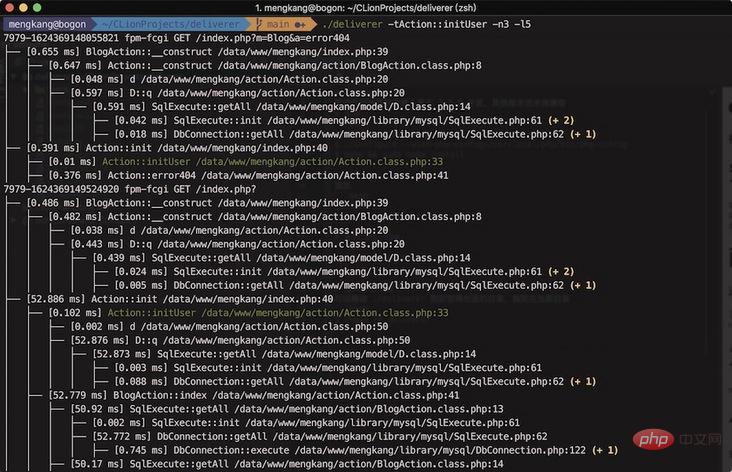Select the [0.038 ms] d row
732x472 pixels.
[229, 231]
